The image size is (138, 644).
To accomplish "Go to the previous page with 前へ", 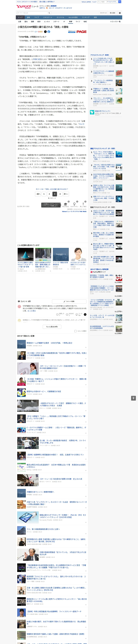I will [x=38, y=194].
